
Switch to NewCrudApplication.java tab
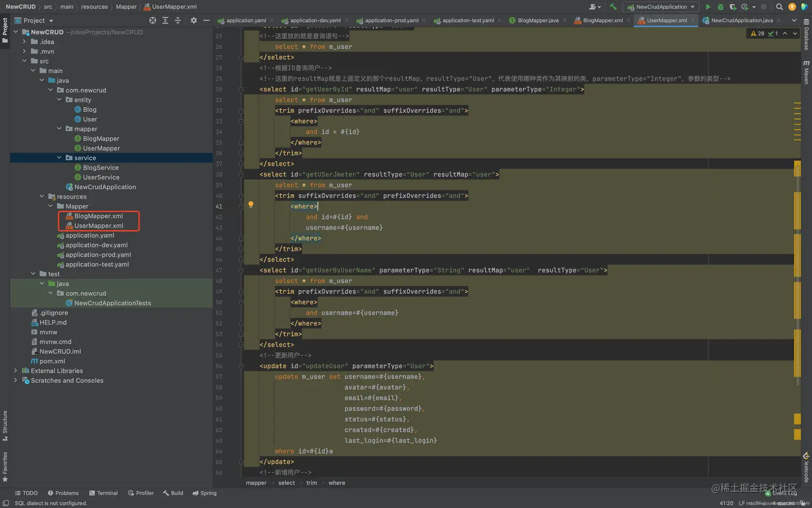tap(742, 20)
